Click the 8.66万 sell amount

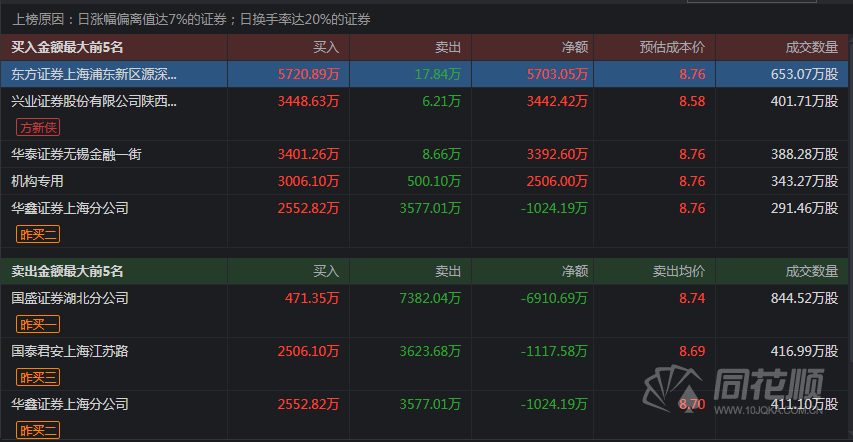point(442,155)
